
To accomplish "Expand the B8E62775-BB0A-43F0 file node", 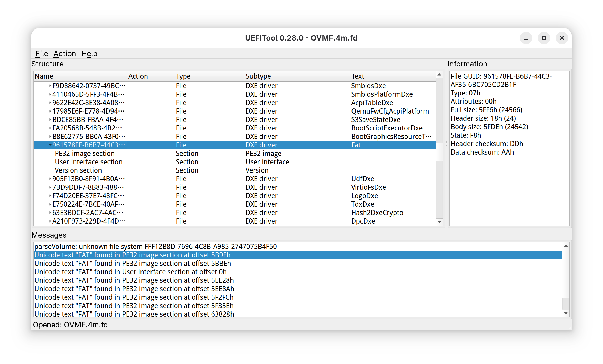I will pyautogui.click(x=50, y=137).
